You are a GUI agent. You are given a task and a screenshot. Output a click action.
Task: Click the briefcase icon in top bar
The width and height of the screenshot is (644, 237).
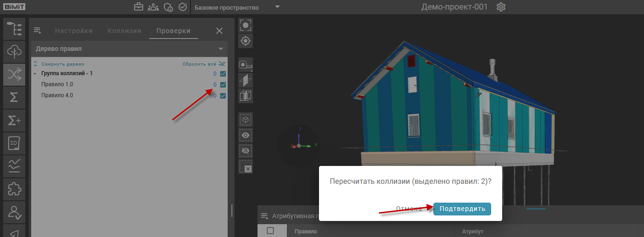[x=138, y=7]
